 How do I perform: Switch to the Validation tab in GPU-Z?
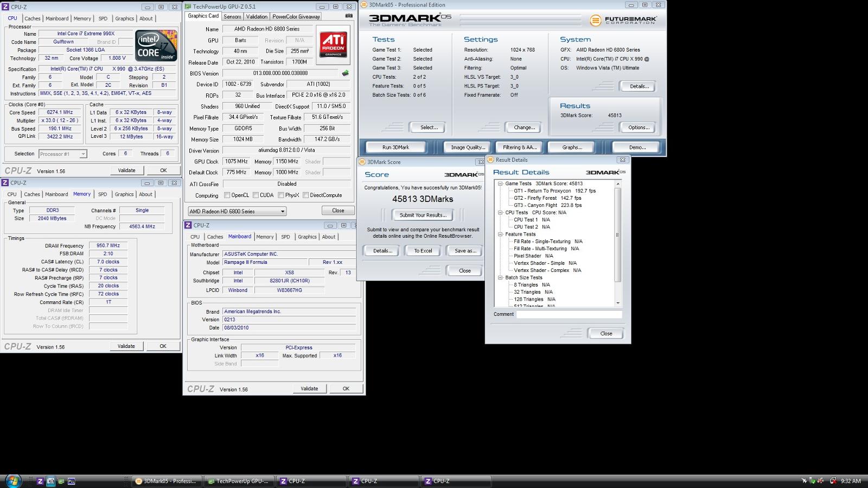[257, 17]
